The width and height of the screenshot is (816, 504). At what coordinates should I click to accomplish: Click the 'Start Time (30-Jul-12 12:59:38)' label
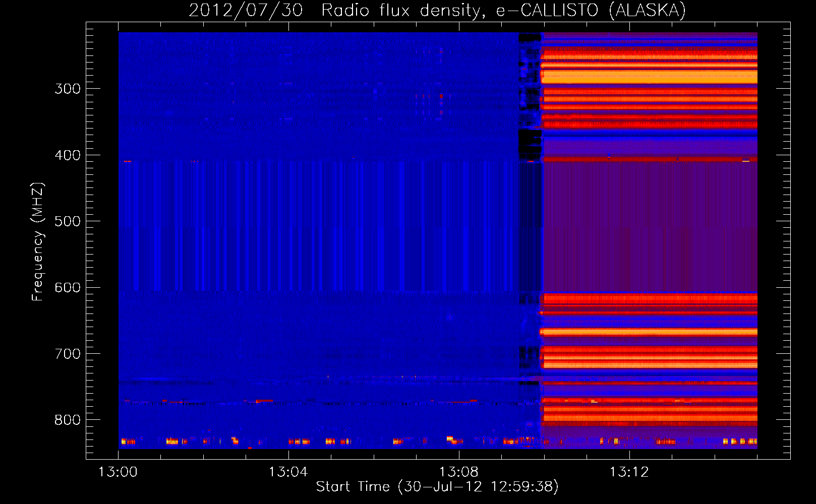[437, 487]
